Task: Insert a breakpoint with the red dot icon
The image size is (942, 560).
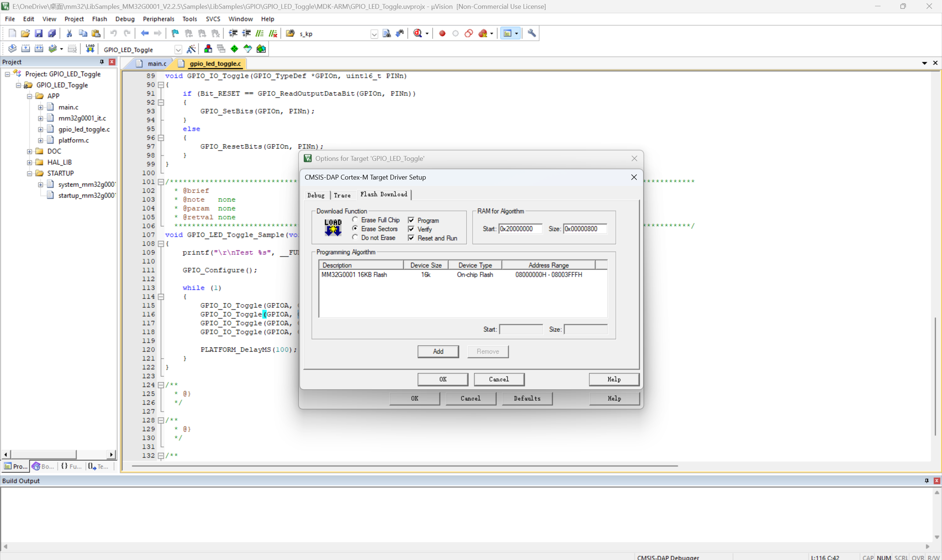Action: click(442, 33)
